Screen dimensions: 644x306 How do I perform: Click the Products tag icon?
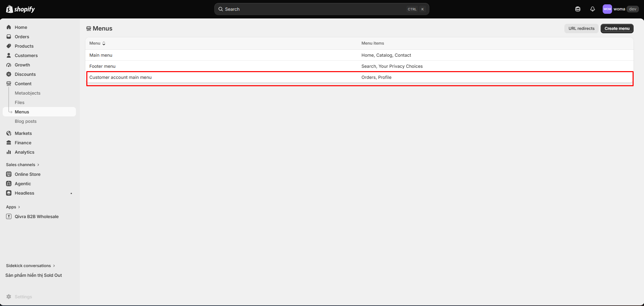(9, 46)
